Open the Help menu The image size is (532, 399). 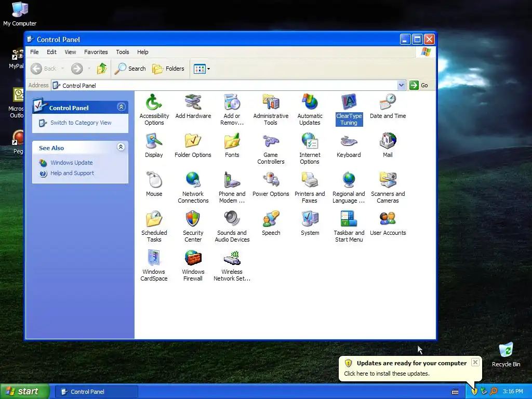(142, 52)
